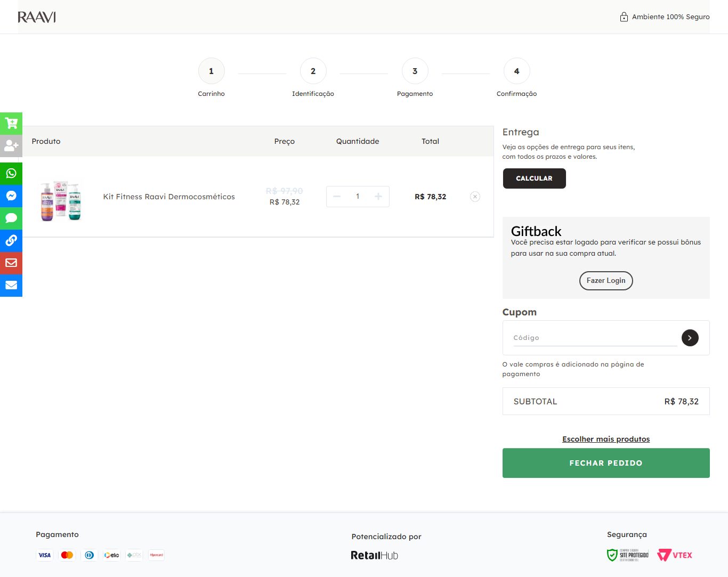Screen dimensions: 728x577
Task: Click the Mastercard payment icon
Action: (x=67, y=555)
